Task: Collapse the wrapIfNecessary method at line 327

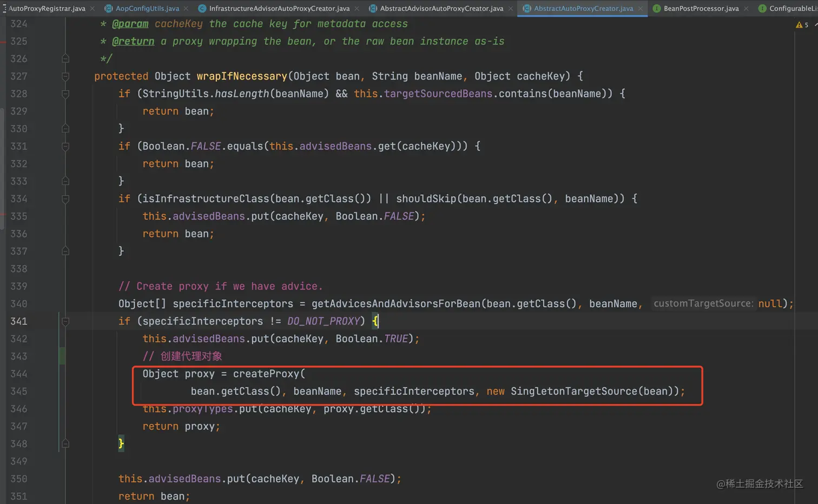Action: 65,76
